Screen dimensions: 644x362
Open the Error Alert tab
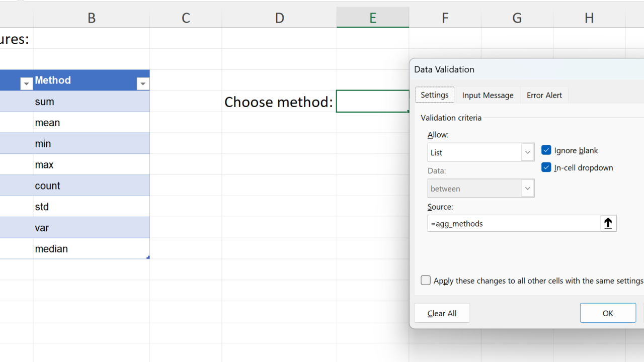(x=544, y=95)
